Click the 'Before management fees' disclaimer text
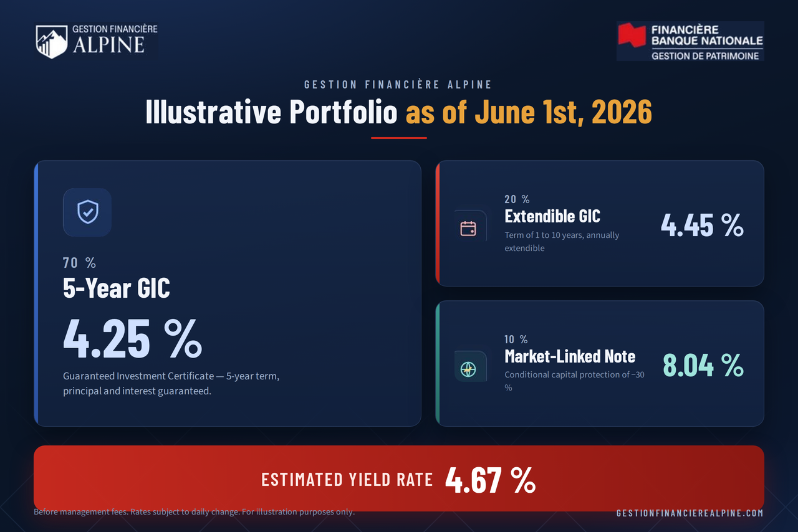Image resolution: width=798 pixels, height=532 pixels. click(195, 512)
